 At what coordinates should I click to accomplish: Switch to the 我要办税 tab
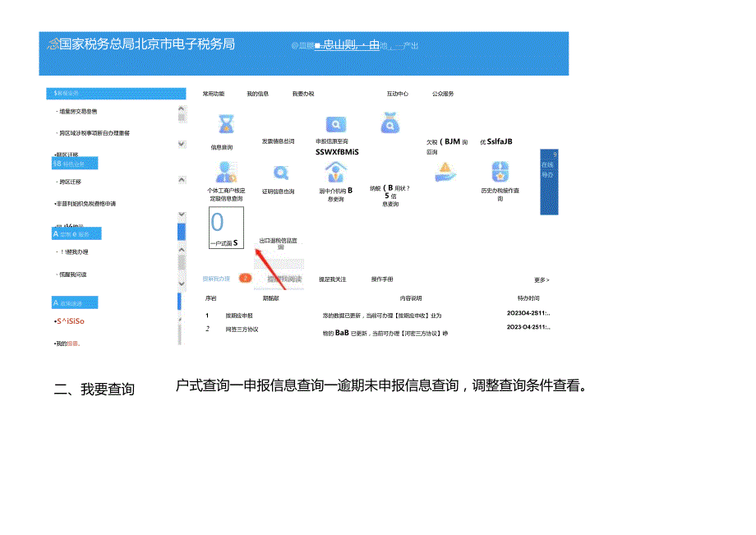[x=302, y=94]
